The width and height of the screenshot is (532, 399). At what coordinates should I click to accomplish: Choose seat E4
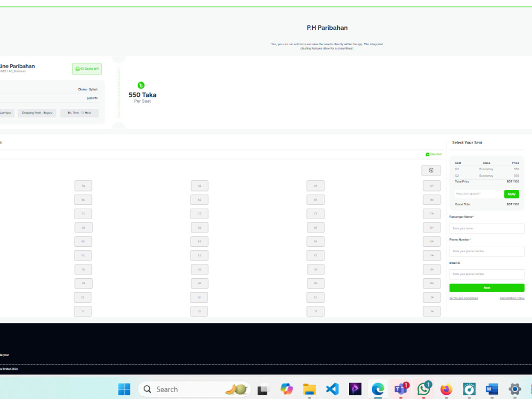pyautogui.click(x=431, y=242)
